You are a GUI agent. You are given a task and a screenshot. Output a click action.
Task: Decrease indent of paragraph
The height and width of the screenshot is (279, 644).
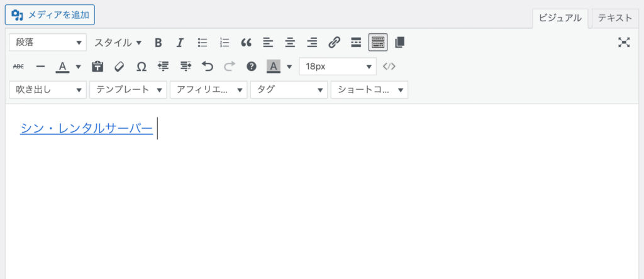164,66
